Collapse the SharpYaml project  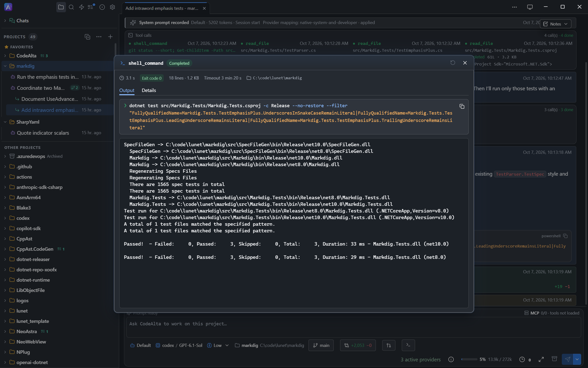5,122
